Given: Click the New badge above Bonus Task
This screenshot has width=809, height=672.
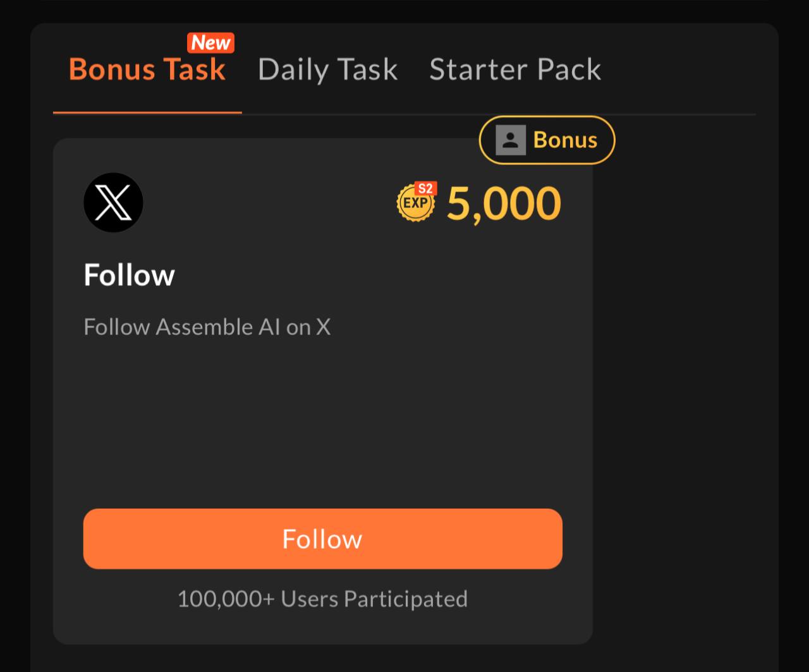Looking at the screenshot, I should [x=210, y=43].
